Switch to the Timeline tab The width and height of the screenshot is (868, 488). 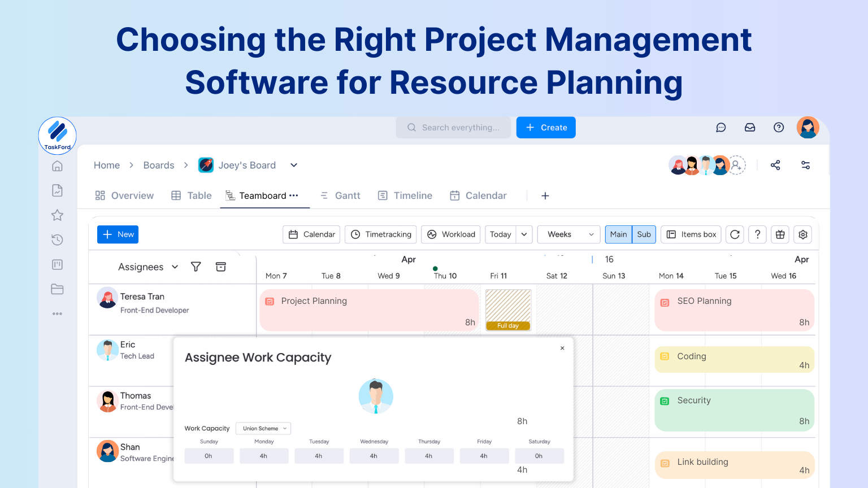[x=405, y=195]
